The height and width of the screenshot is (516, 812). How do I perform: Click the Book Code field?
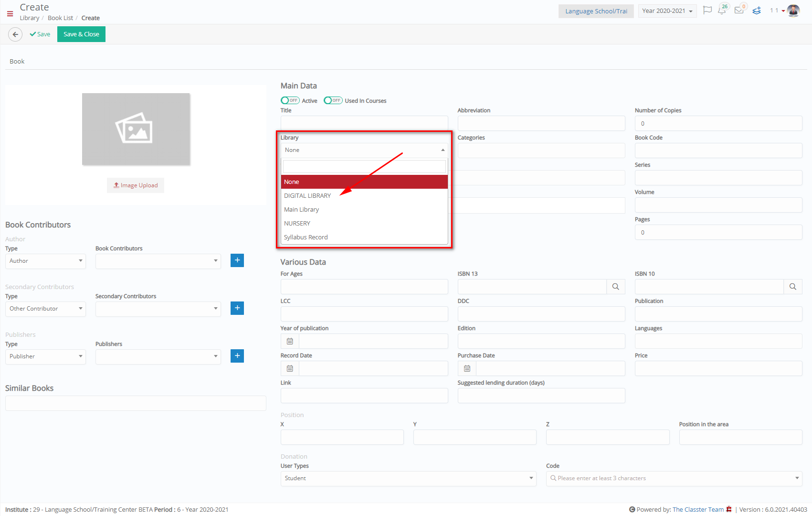pos(718,150)
